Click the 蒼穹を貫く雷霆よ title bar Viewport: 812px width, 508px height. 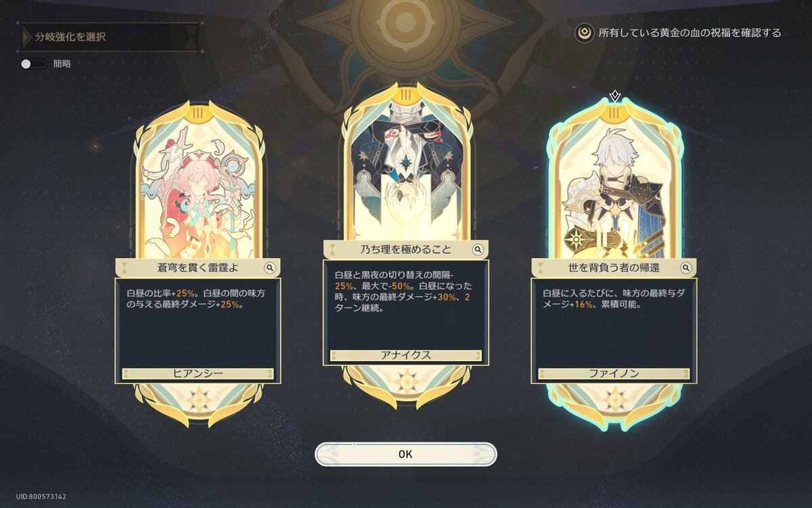click(198, 268)
